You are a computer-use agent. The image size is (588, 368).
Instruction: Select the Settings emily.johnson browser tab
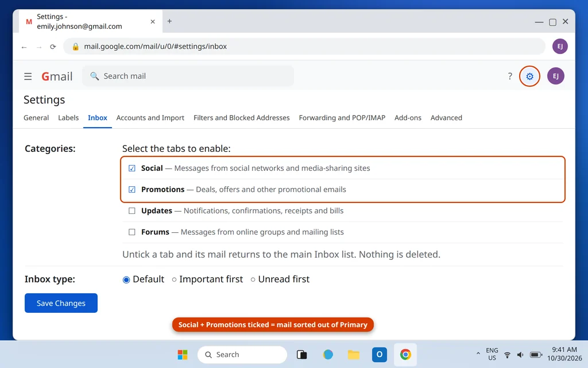[90, 21]
